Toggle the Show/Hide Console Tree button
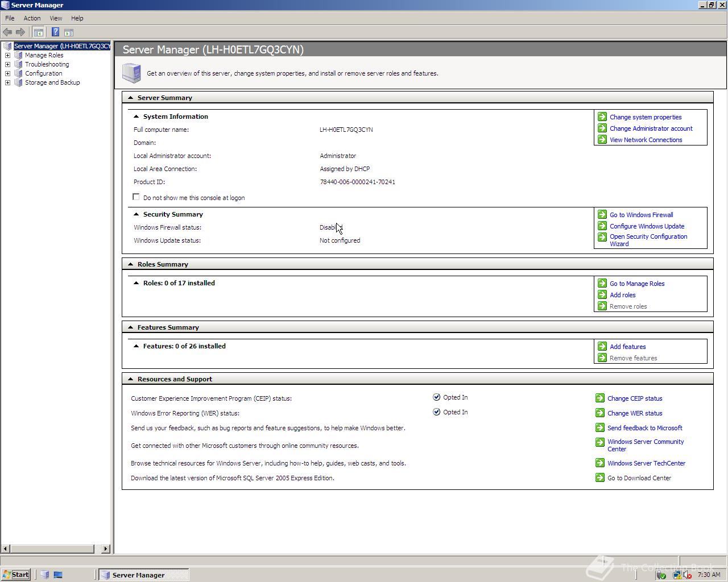This screenshot has height=582, width=728. [x=38, y=32]
